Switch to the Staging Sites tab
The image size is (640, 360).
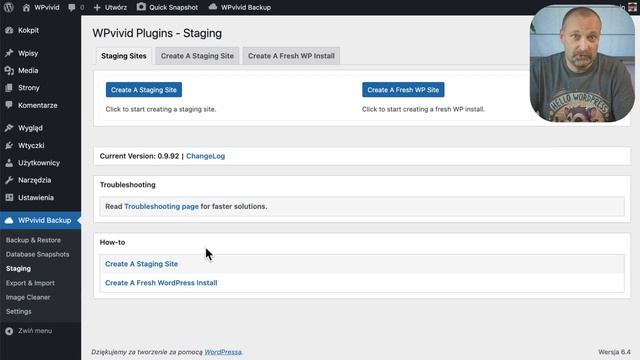124,56
